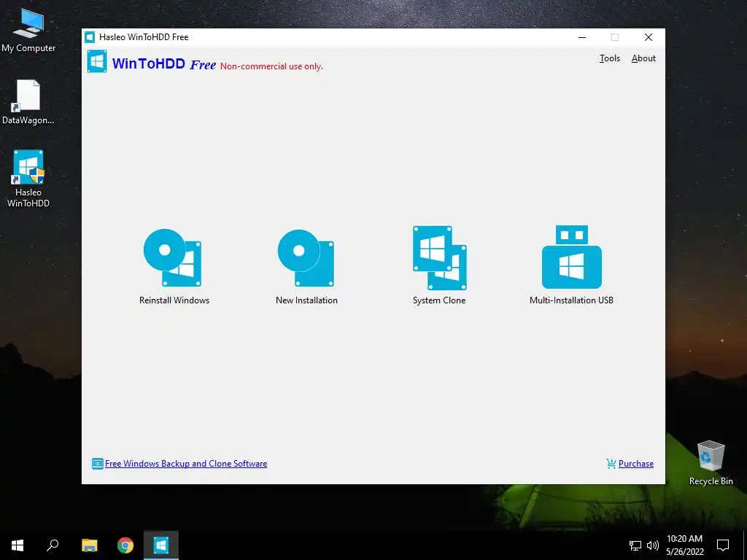Minimize the Hasleo WinToHDD window
Image resolution: width=747 pixels, height=560 pixels.
(581, 37)
